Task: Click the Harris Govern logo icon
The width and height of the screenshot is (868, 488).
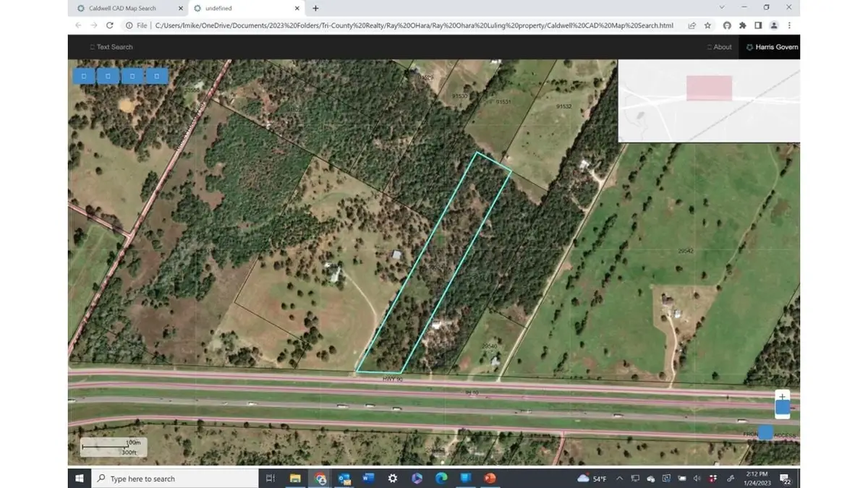Action: 749,46
